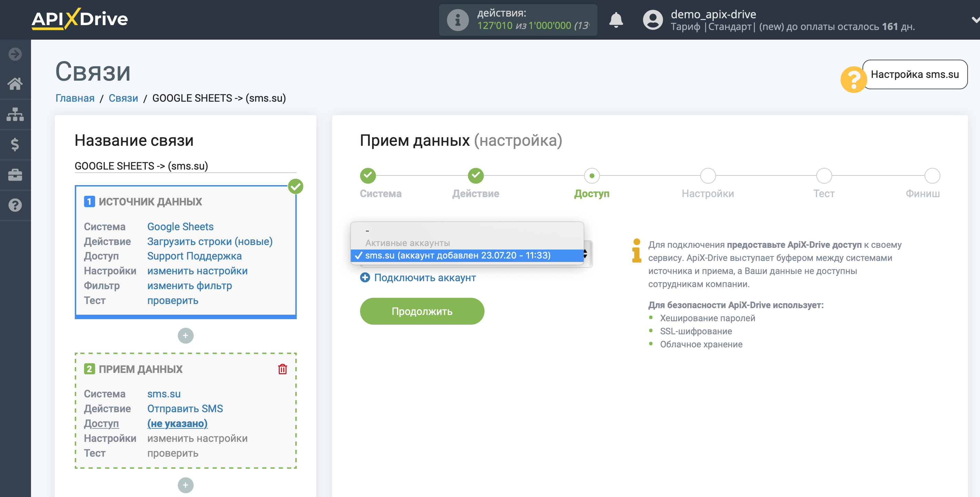Click (не указано) access link

pos(177,424)
